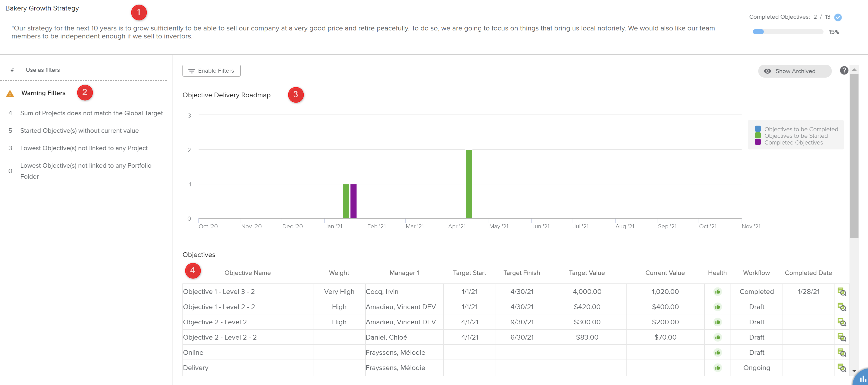Click the purple Completed Objectives bar in chart

tap(353, 201)
